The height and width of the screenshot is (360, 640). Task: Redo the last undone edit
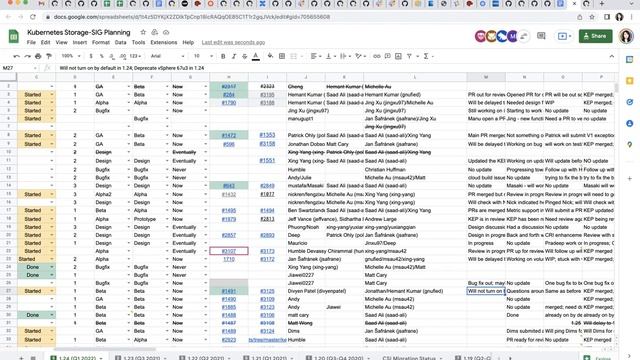point(27,56)
